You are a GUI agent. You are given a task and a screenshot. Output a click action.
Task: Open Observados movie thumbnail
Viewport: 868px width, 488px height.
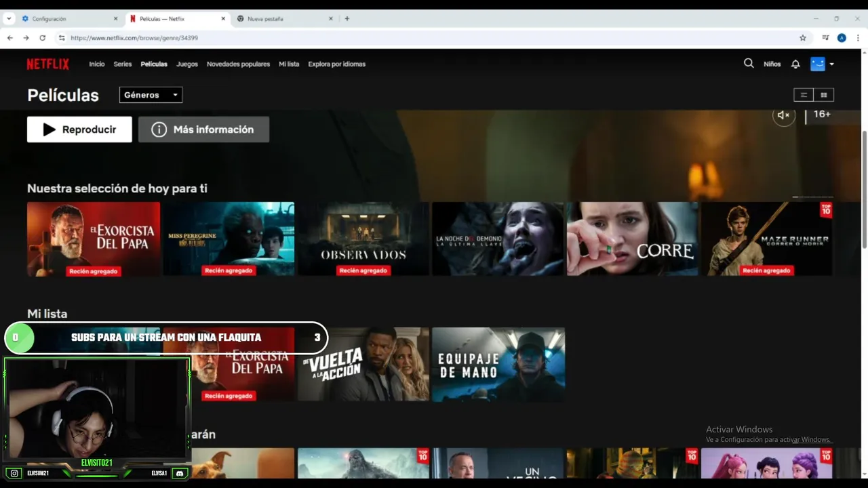click(363, 239)
